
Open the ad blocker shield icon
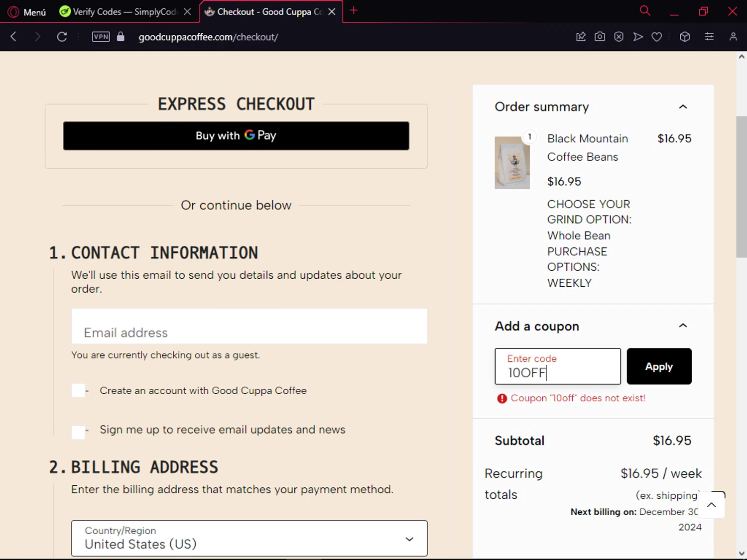pyautogui.click(x=619, y=36)
